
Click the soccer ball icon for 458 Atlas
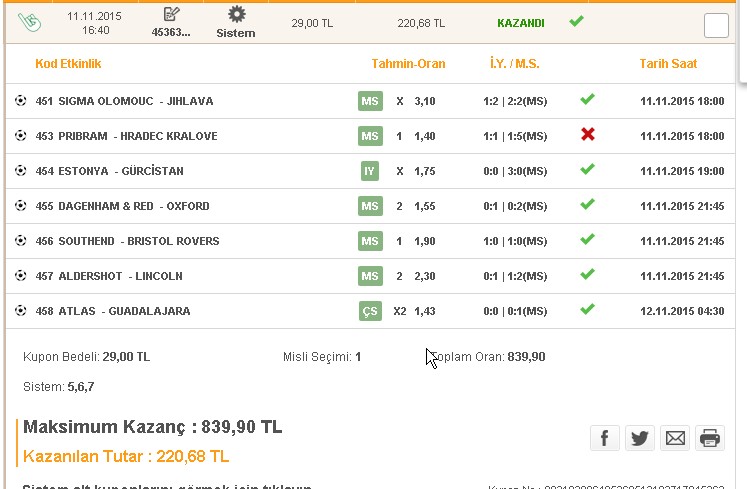coord(20,310)
